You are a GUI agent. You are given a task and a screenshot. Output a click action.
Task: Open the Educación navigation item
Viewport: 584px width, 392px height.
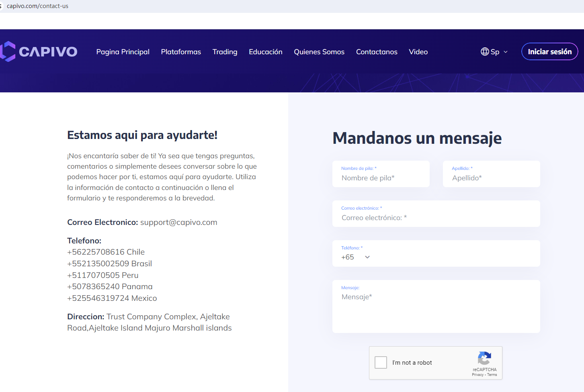tap(265, 52)
